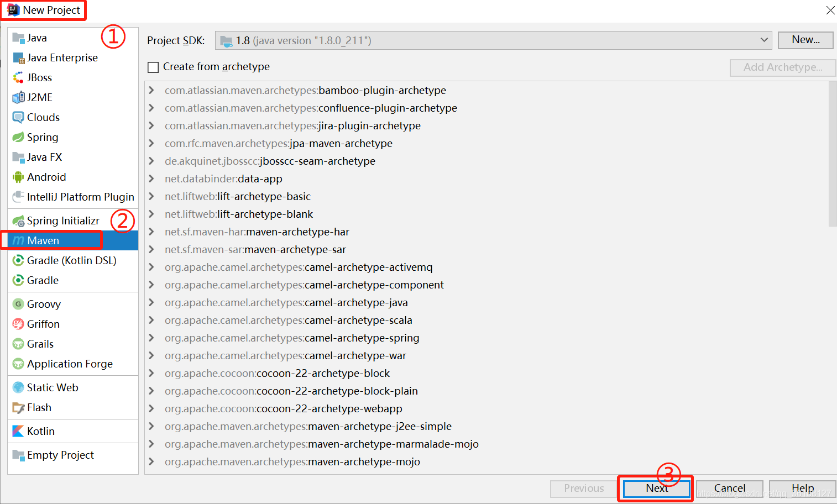Image resolution: width=837 pixels, height=504 pixels.
Task: Select camel-archetype-scala text row
Action: point(289,320)
